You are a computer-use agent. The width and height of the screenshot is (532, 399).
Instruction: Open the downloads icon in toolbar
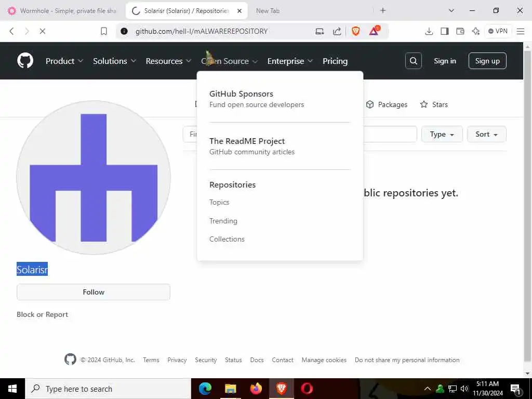point(429,31)
